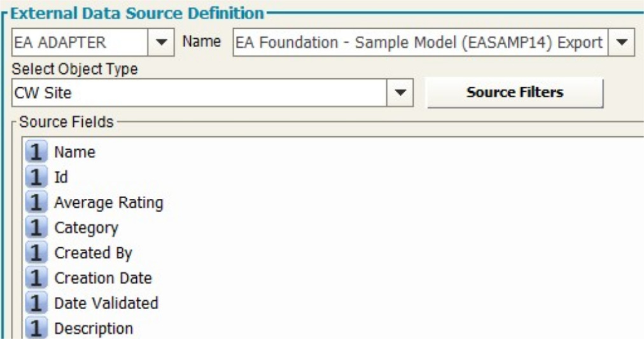
Task: Select the Name source field
Action: tap(74, 152)
